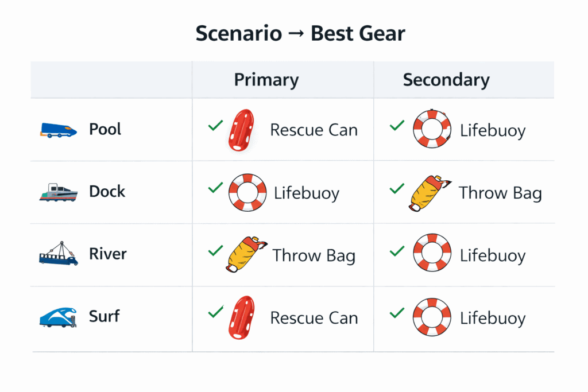Click the Pool scenario label
This screenshot has height=392, width=588.
[105, 129]
